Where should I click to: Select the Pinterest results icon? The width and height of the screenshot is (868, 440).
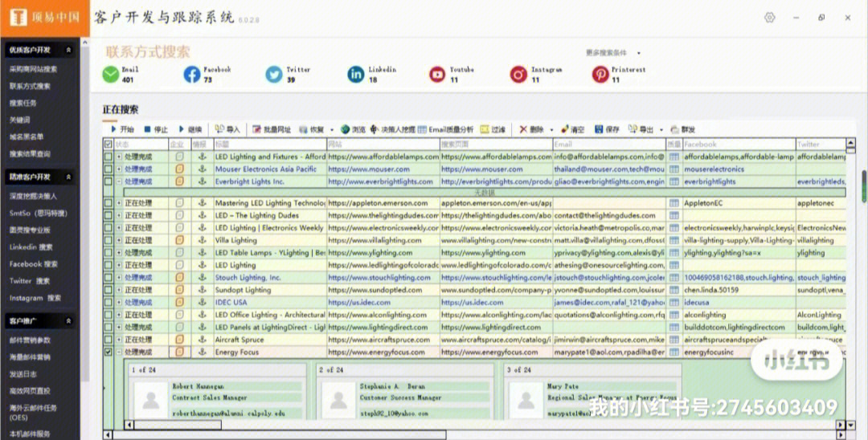600,75
